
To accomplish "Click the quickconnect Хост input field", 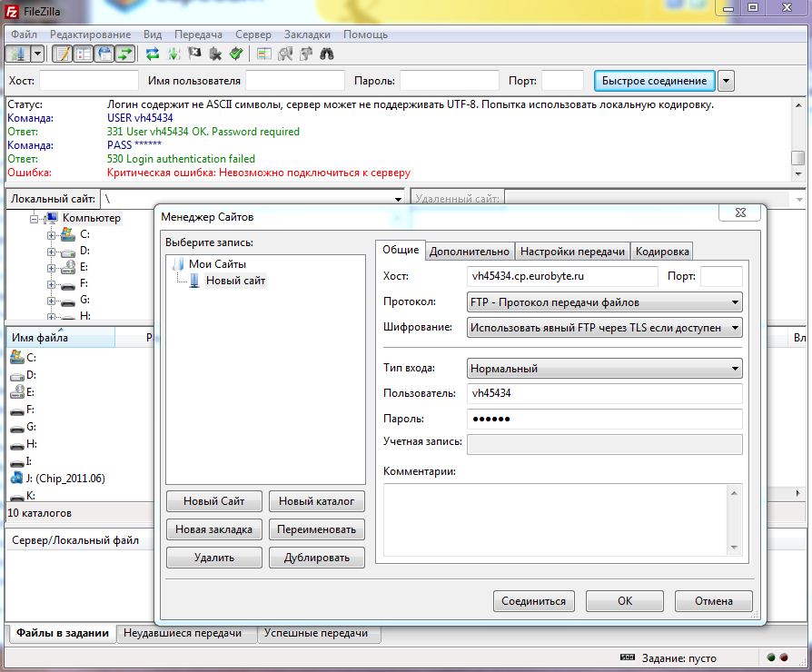I will 89,81.
